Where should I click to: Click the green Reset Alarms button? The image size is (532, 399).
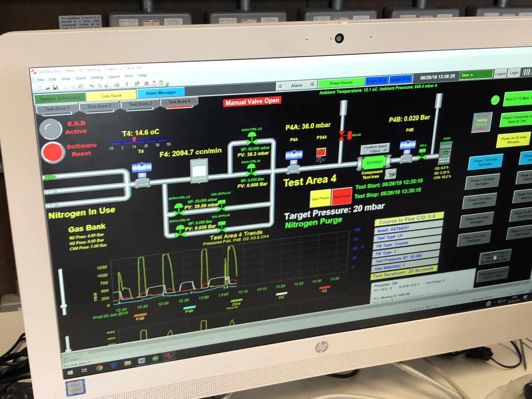coord(341,83)
